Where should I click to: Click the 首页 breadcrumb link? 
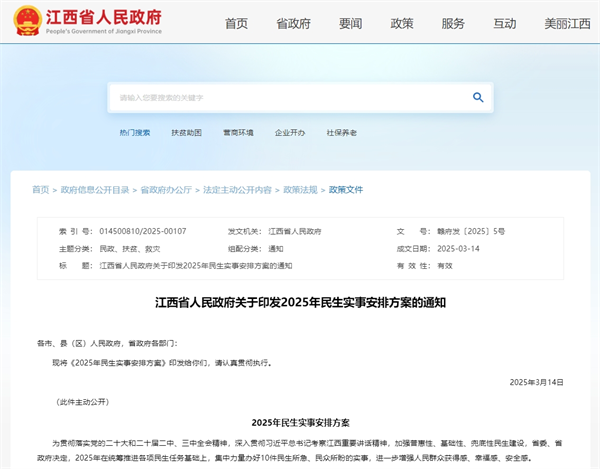(41, 190)
